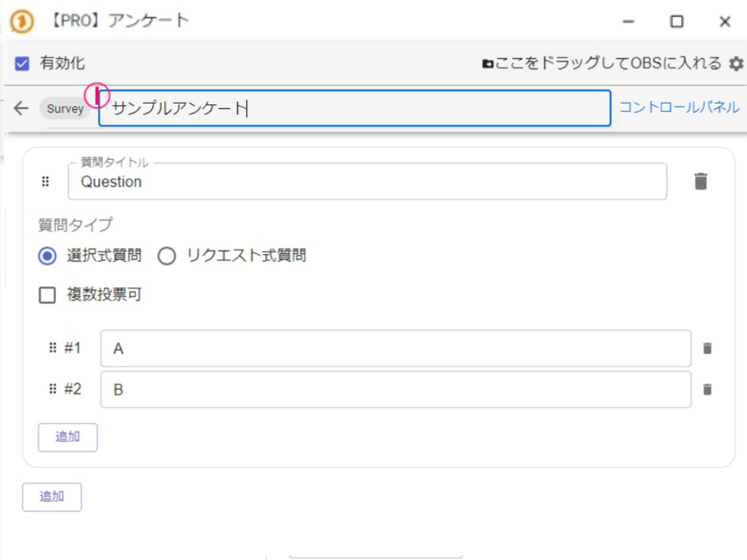Delete the Question with its trash icon

tap(700, 181)
